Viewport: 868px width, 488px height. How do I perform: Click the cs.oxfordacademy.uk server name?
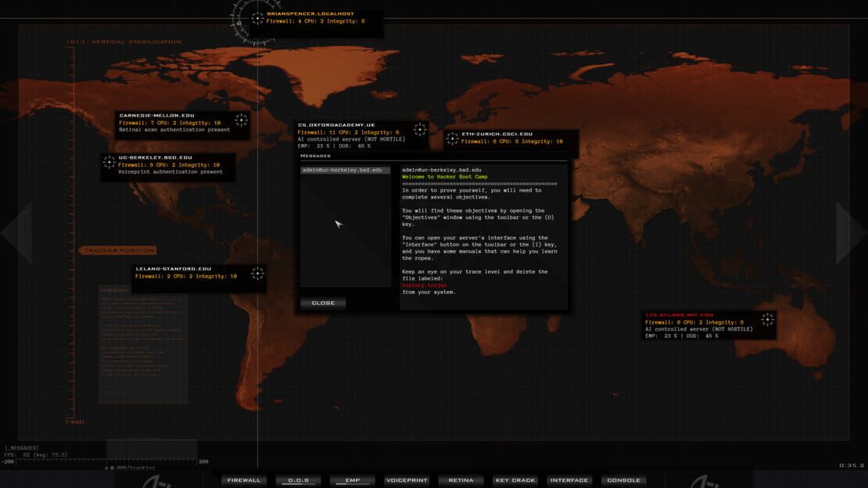336,125
